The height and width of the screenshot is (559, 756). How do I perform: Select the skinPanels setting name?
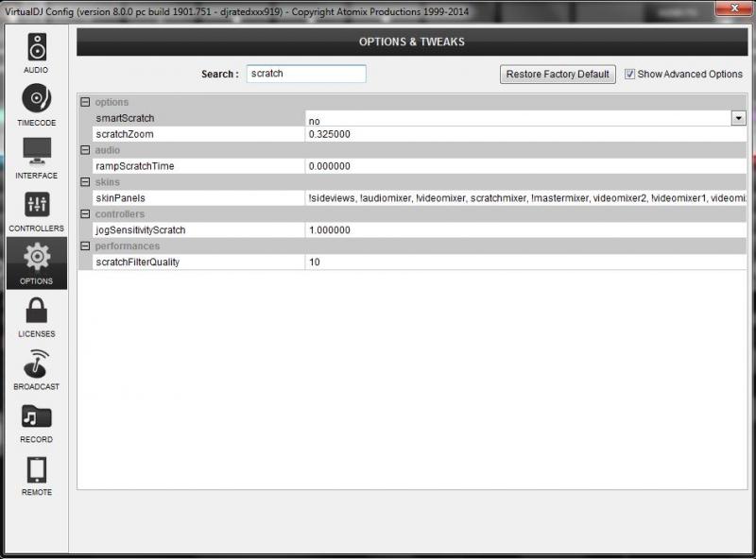pos(121,198)
